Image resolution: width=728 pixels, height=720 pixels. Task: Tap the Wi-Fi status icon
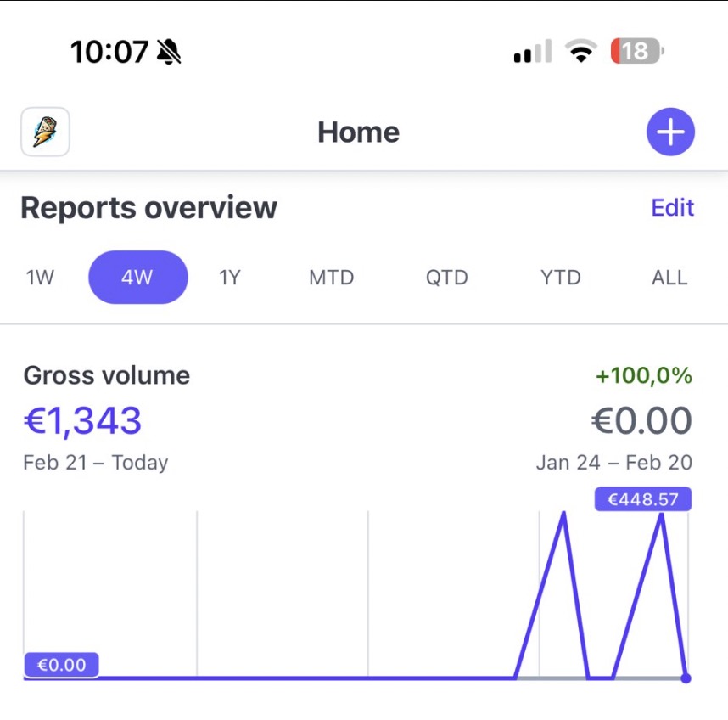(x=581, y=53)
